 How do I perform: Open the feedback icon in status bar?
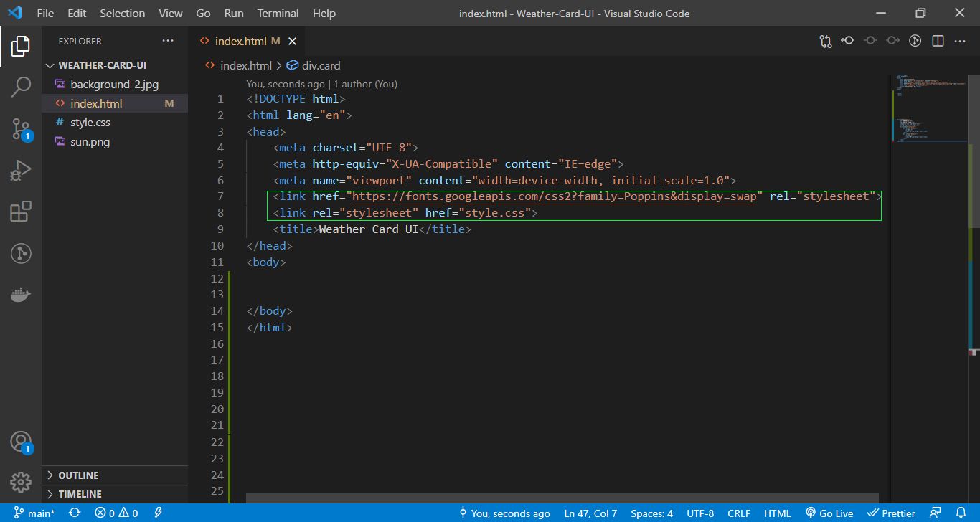coord(934,513)
